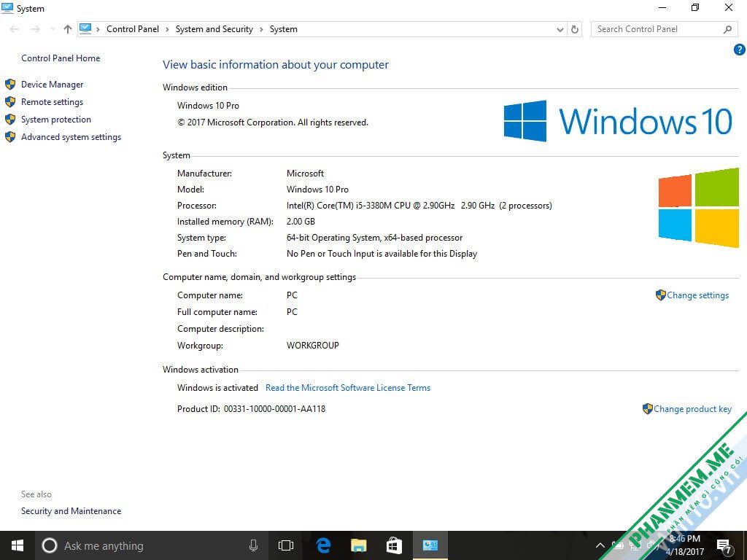The width and height of the screenshot is (747, 560).
Task: Open Device Manager from the sidebar
Action: tap(52, 85)
